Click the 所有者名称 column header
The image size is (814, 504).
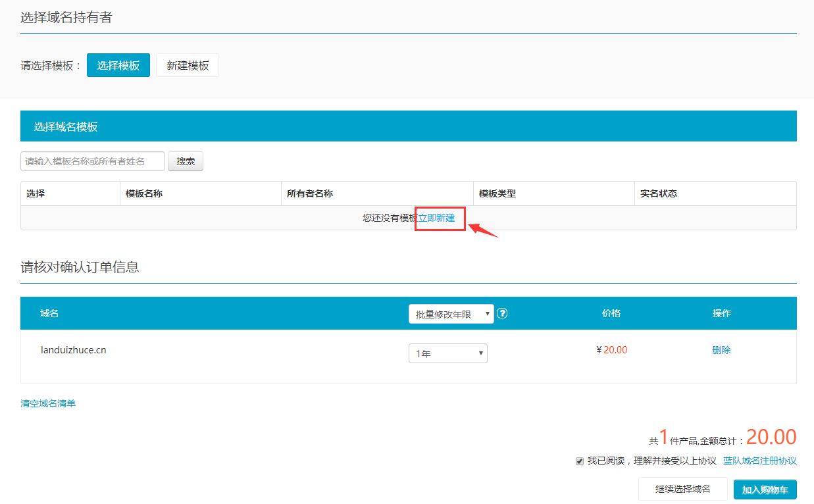pos(310,193)
